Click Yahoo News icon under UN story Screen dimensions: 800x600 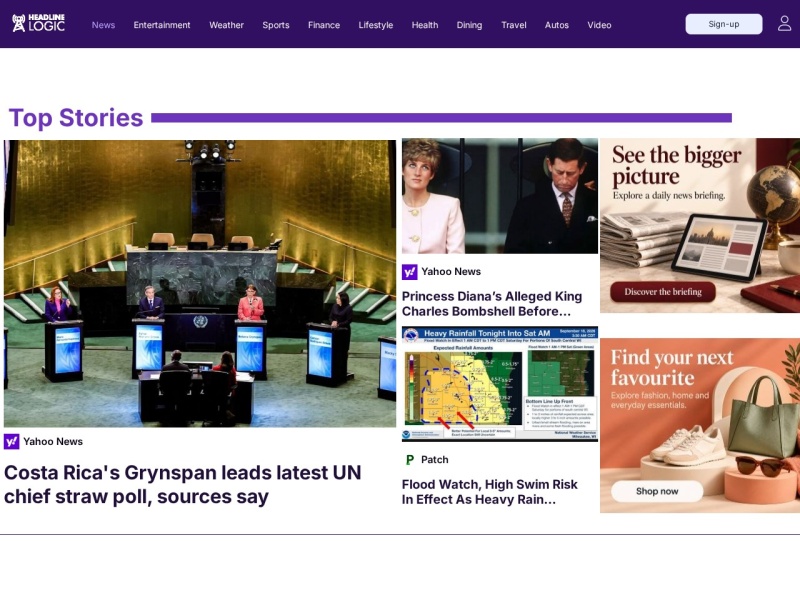[12, 441]
